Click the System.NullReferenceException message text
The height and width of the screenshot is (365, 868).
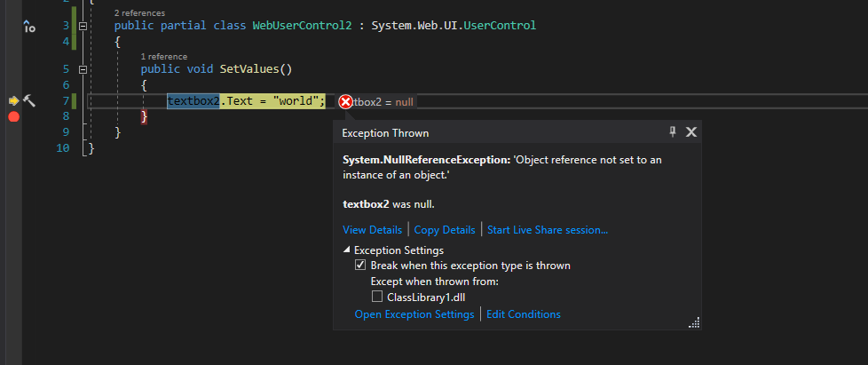coord(502,167)
